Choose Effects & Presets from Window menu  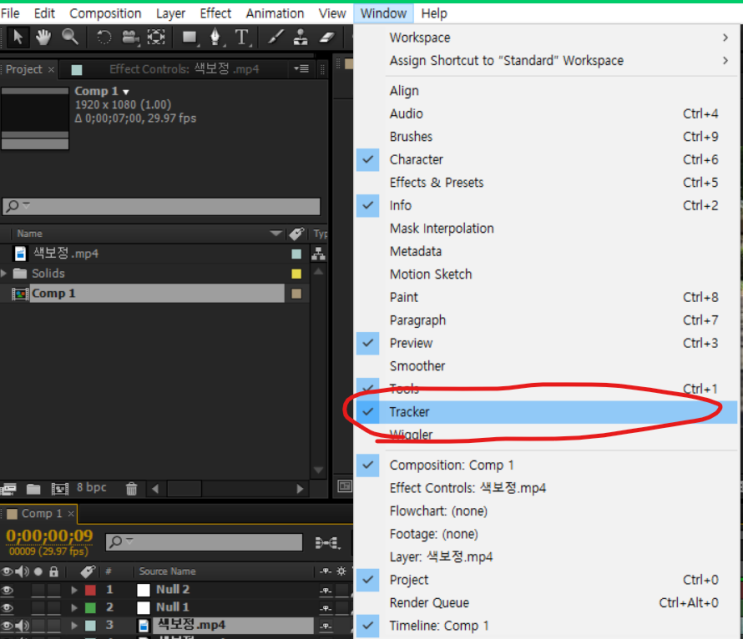pos(546,182)
